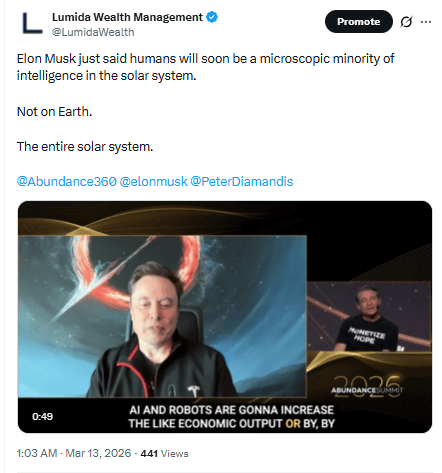Click the @LumidaWealth handle

(x=93, y=32)
